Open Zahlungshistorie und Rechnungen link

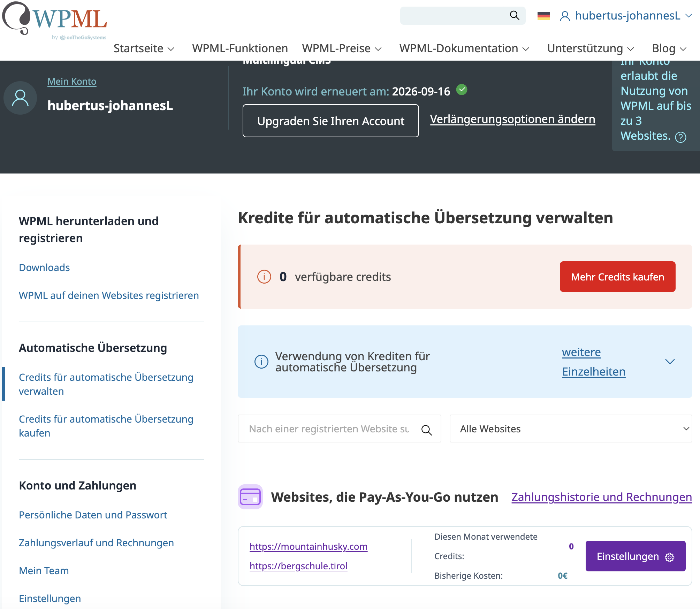(x=601, y=497)
